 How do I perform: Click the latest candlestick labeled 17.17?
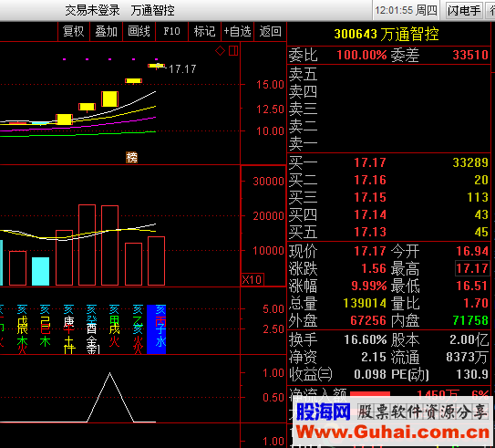point(156,66)
